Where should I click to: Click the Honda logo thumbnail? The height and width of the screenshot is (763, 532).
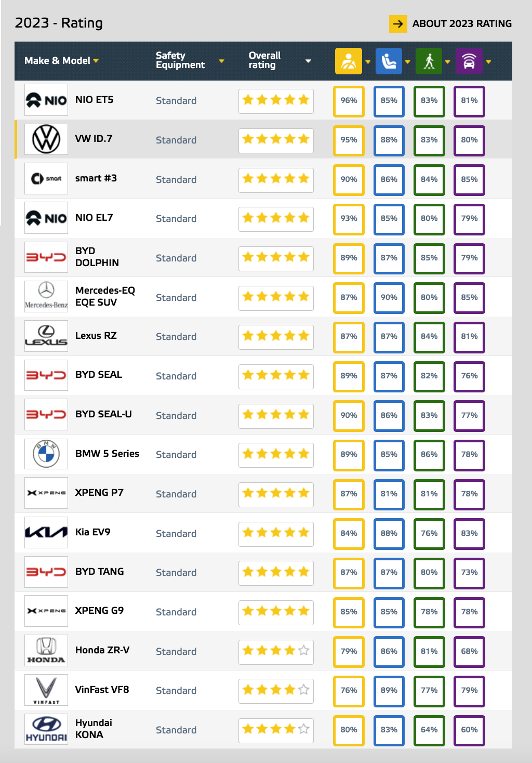coord(46,650)
